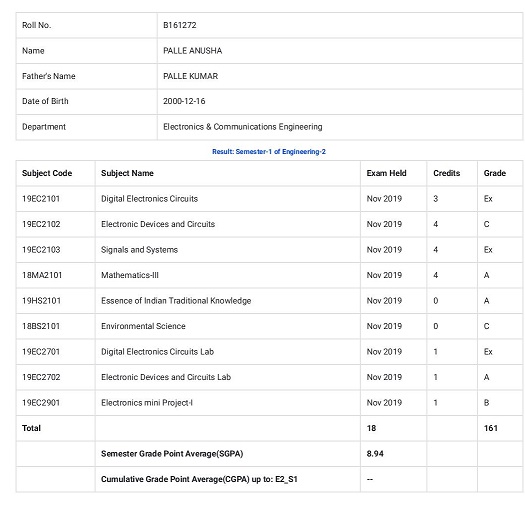525x514 pixels.
Task: Click the Subject Name column header
Action: point(127,173)
